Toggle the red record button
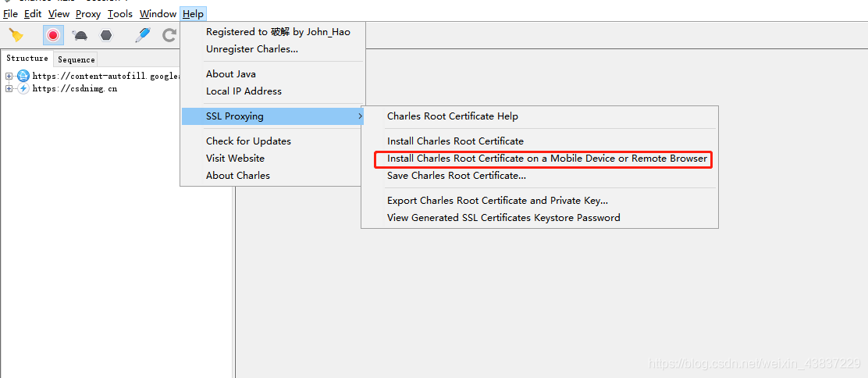 (53, 35)
